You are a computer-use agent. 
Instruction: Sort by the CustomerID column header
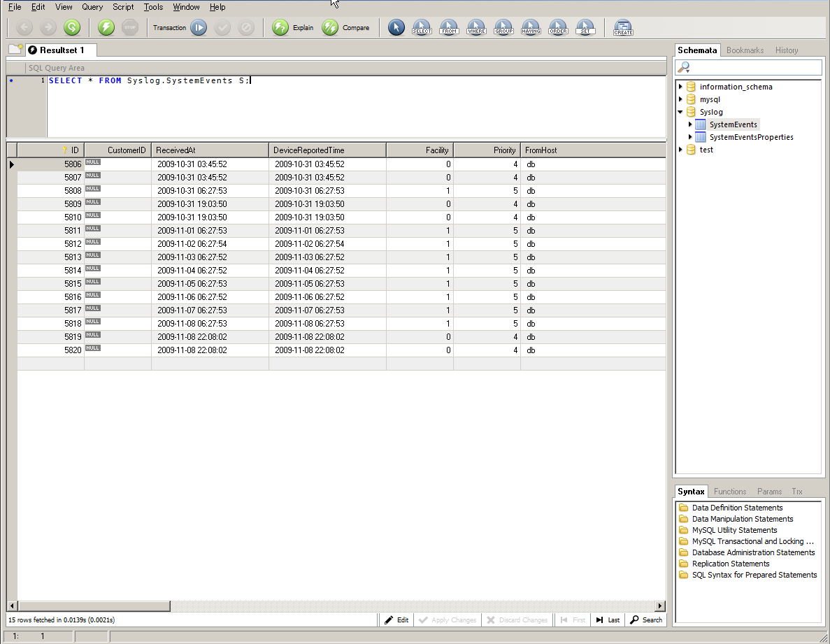(118, 150)
